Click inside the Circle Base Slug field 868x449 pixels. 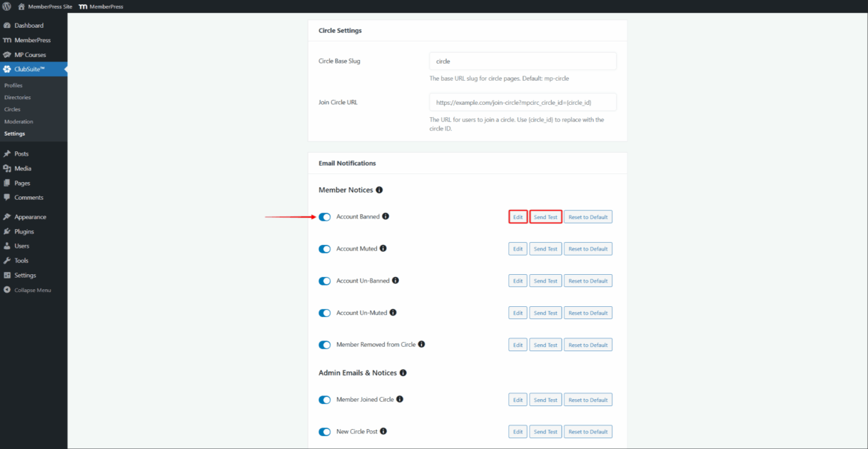(522, 61)
